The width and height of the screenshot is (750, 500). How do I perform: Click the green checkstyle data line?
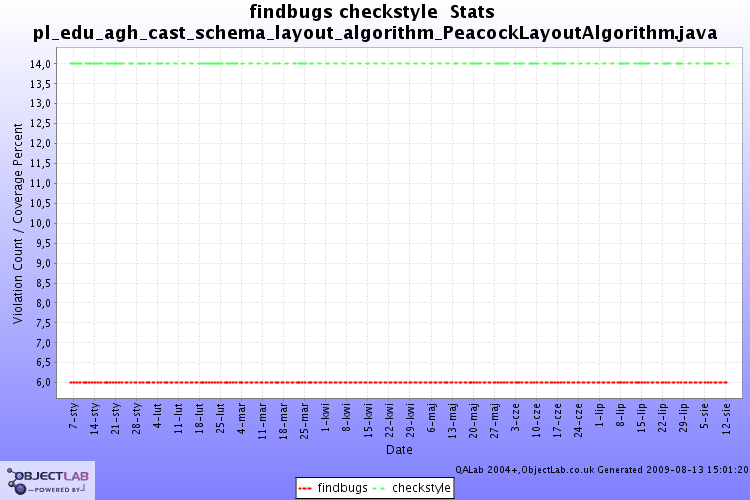400,63
